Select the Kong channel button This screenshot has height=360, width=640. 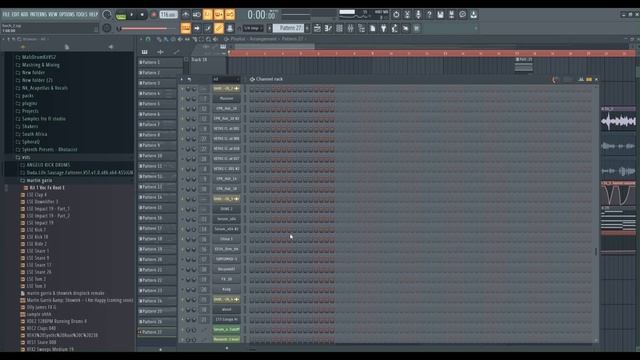[227, 289]
